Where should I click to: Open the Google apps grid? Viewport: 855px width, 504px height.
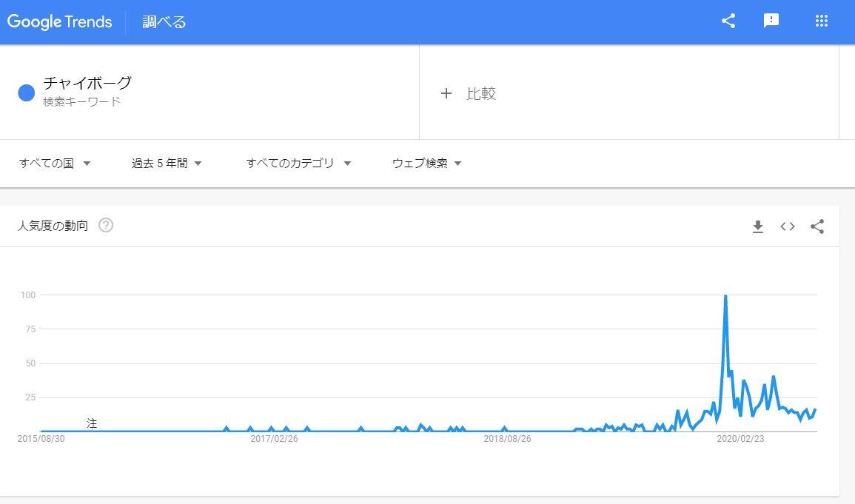pyautogui.click(x=821, y=21)
